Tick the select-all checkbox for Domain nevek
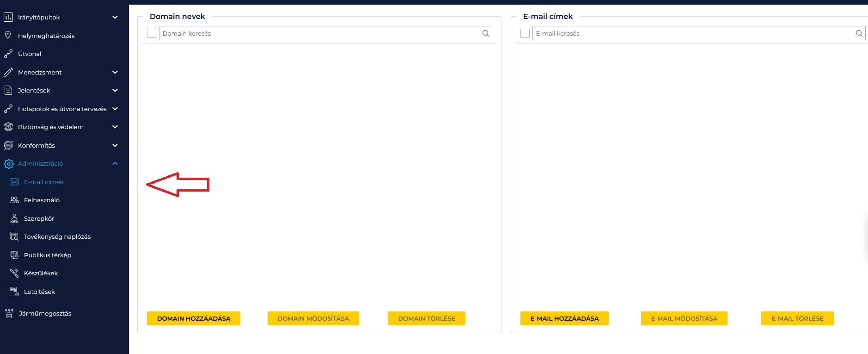This screenshot has height=354, width=868. point(152,33)
